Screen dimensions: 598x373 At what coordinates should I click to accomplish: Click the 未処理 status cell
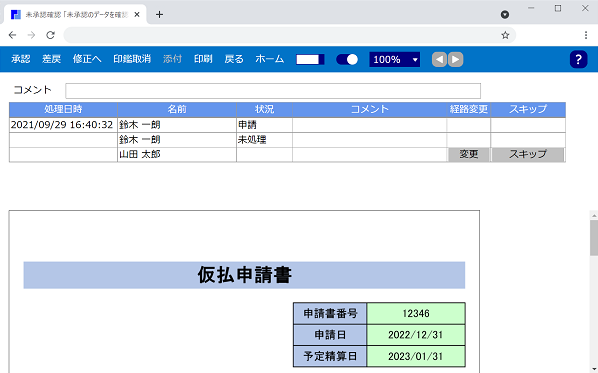click(x=264, y=140)
